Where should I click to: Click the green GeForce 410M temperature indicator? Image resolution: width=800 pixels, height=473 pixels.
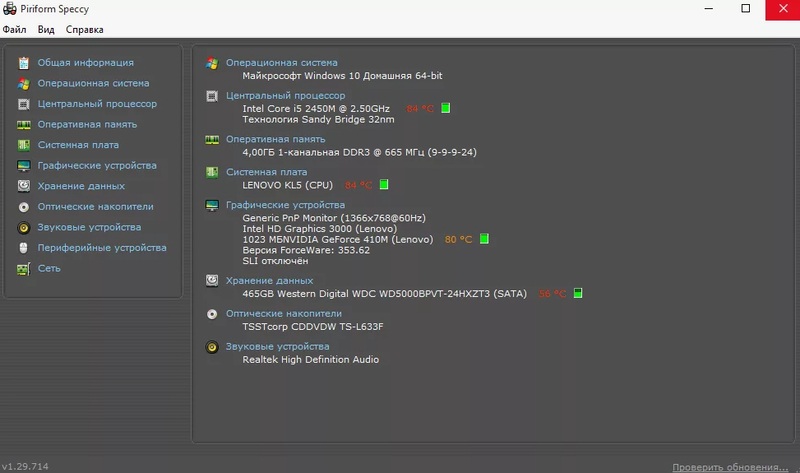tap(484, 239)
